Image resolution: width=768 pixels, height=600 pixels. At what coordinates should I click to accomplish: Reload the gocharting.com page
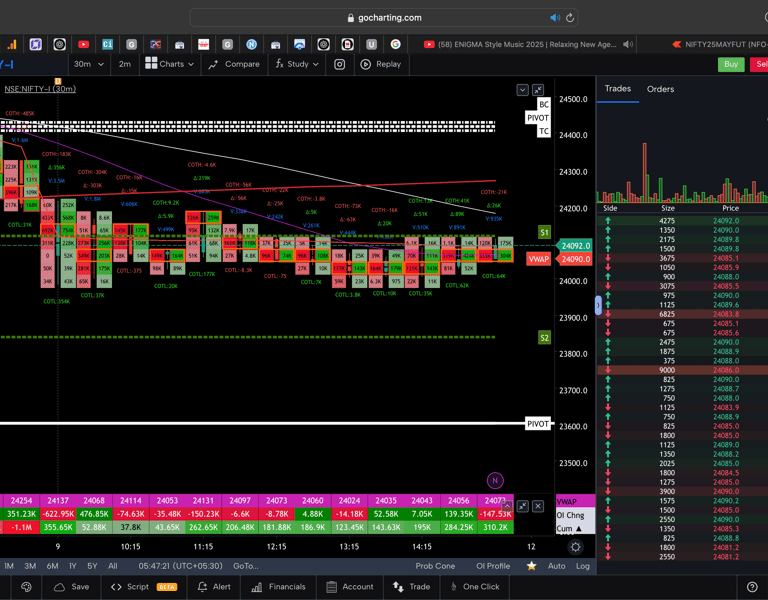coord(570,18)
